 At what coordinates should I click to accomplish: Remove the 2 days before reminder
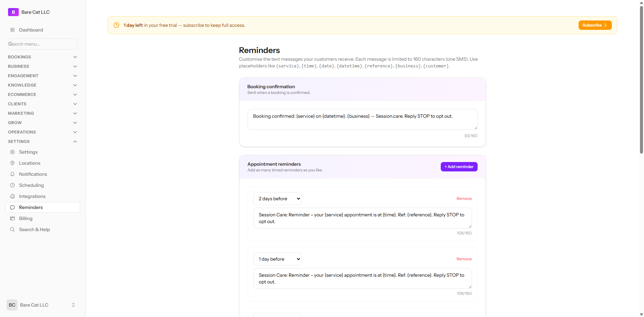tap(464, 199)
